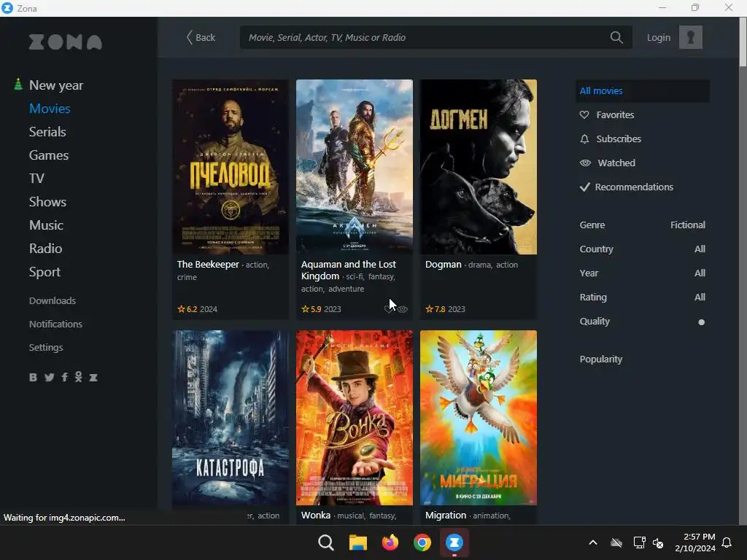Open the Wonka movie poster

tap(355, 418)
